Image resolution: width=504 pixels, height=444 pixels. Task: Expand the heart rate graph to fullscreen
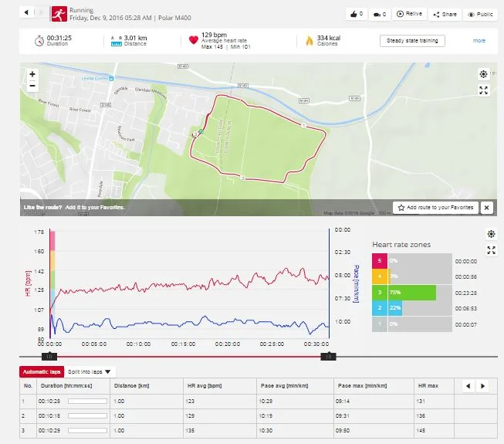[x=491, y=250]
